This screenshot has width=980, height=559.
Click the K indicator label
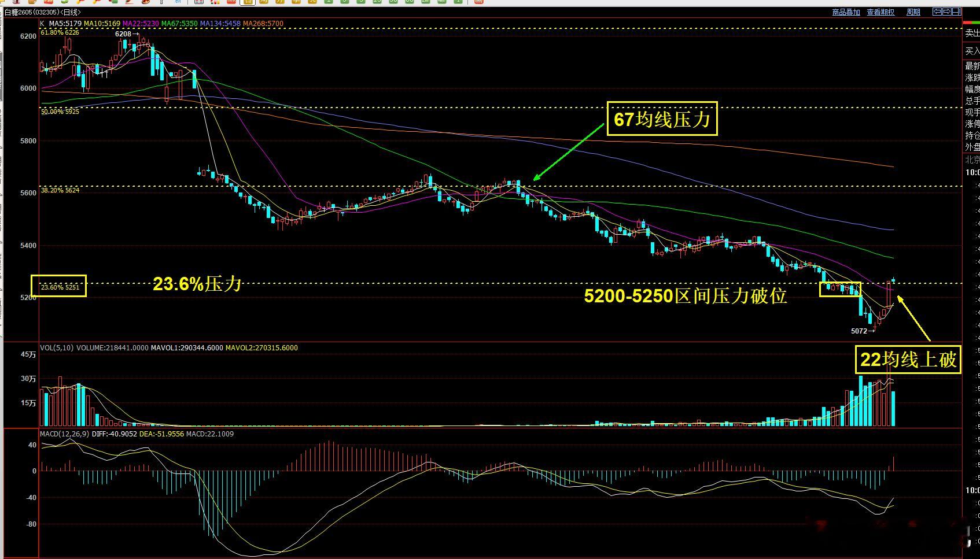coord(42,24)
